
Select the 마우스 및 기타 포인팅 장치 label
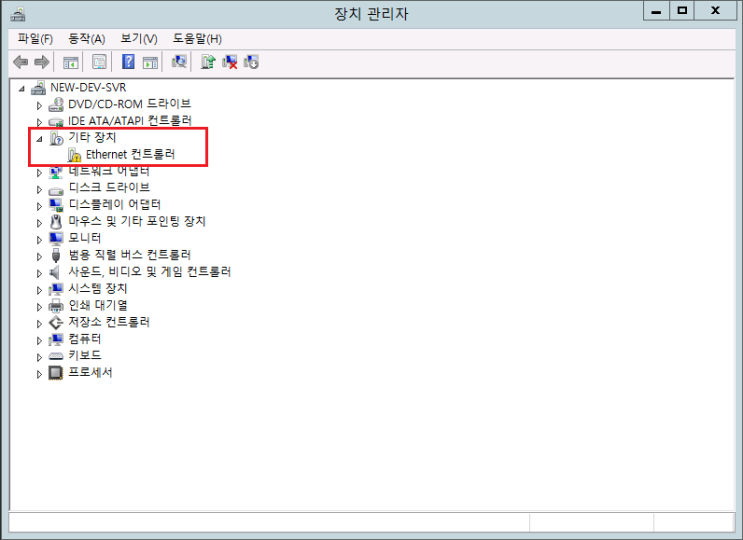[137, 221]
